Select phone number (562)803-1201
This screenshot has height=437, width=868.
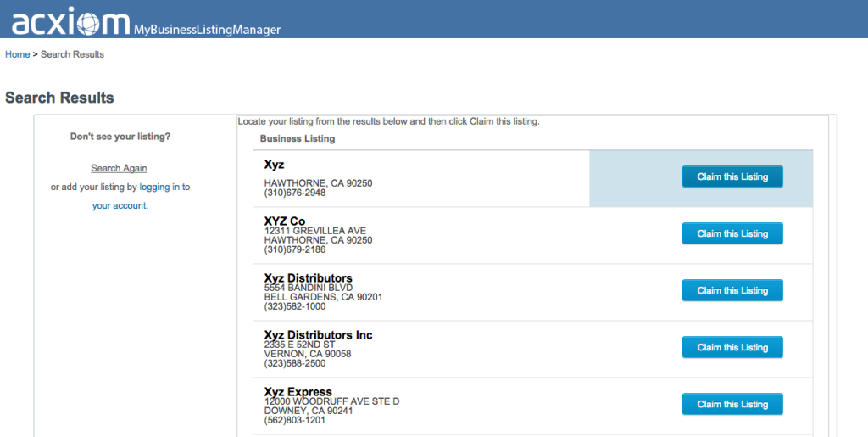pyautogui.click(x=294, y=420)
